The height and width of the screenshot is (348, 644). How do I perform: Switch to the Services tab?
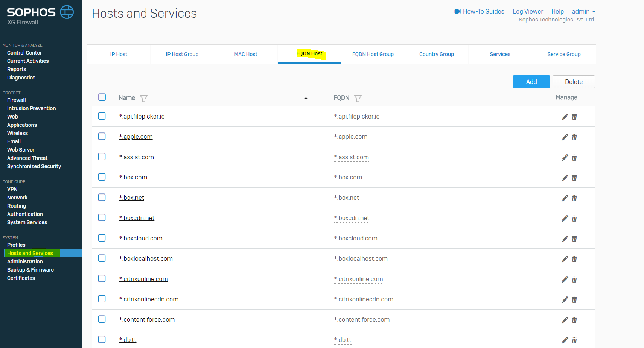click(500, 54)
